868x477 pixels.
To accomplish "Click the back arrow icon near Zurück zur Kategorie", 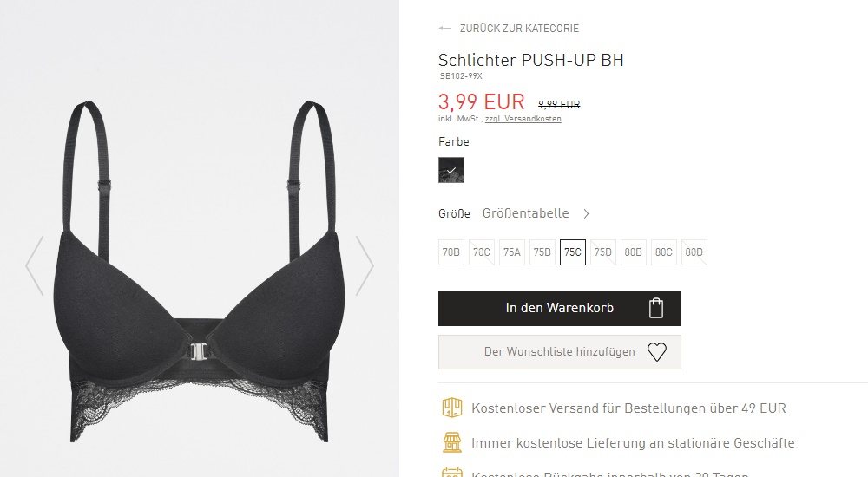I will point(445,29).
